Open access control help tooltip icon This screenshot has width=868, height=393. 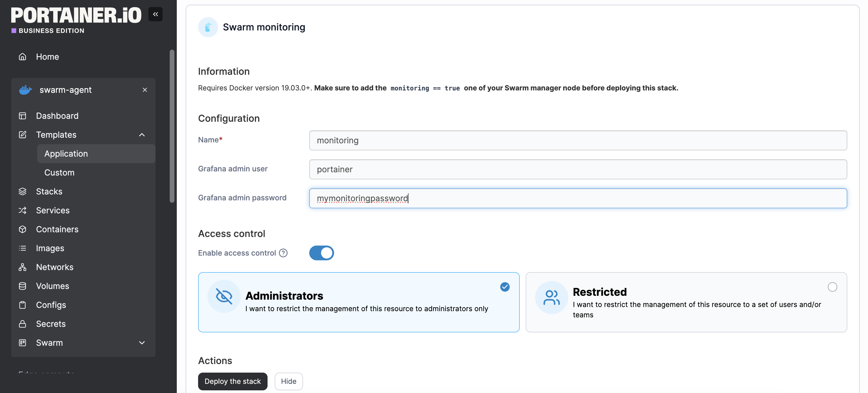pos(283,253)
